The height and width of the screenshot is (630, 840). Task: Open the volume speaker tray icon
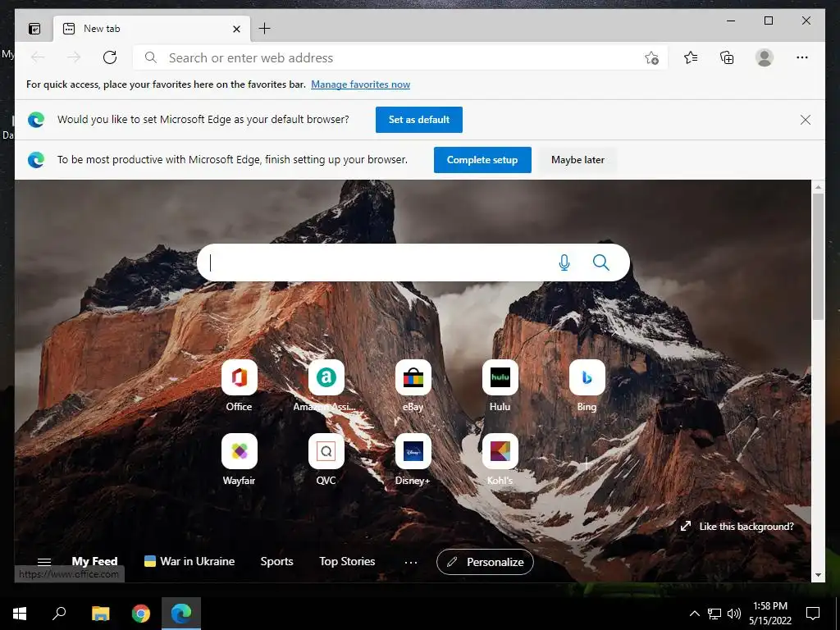(734, 614)
